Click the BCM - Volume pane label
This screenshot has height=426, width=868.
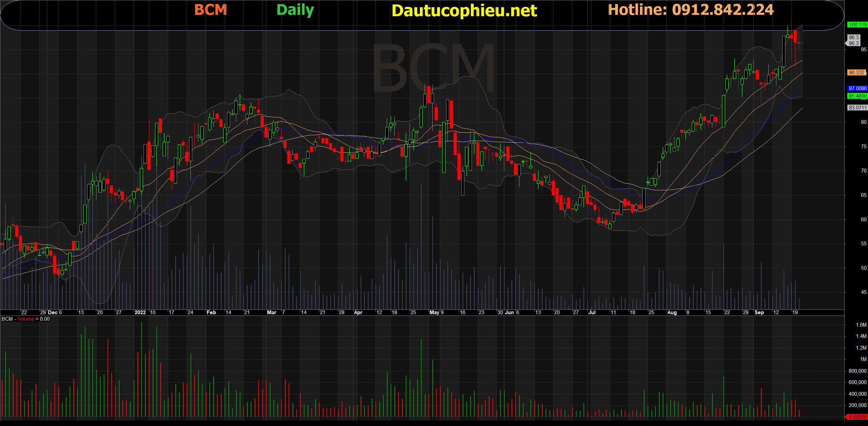pos(25,319)
